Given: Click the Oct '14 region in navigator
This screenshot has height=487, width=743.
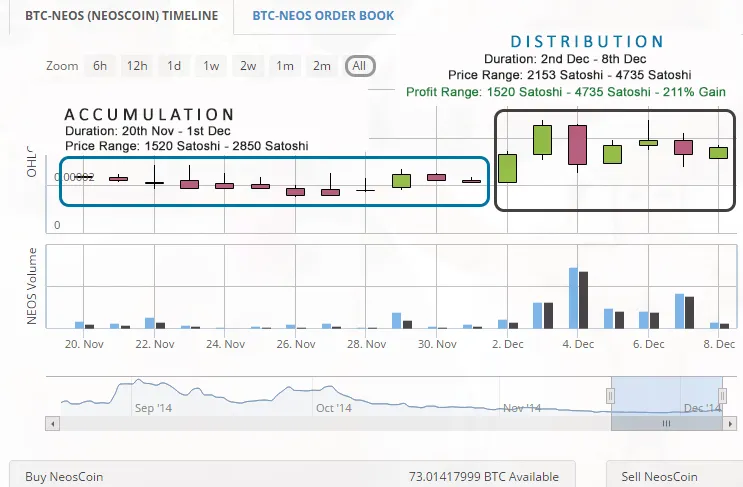Looking at the screenshot, I should click(334, 408).
